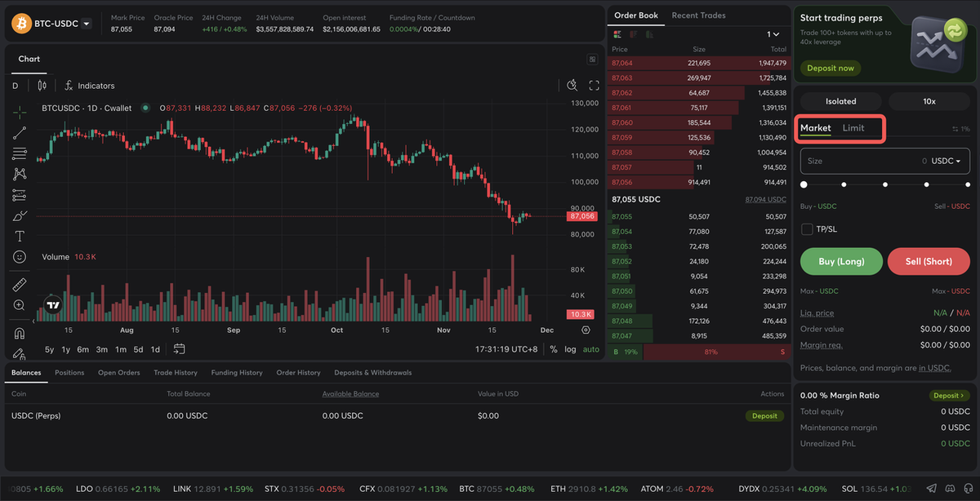This screenshot has width=980, height=501.
Task: Click the Sell (Short) button
Action: coord(929,261)
